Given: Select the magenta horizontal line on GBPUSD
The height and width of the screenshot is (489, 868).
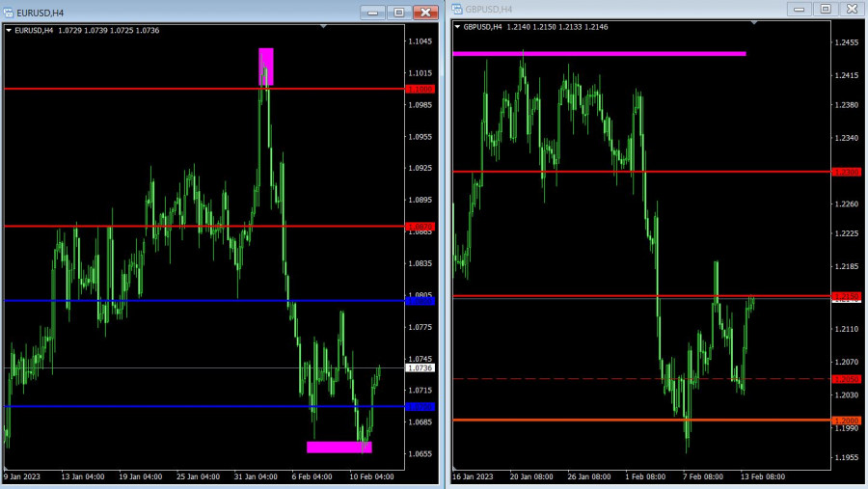Looking at the screenshot, I should point(598,54).
